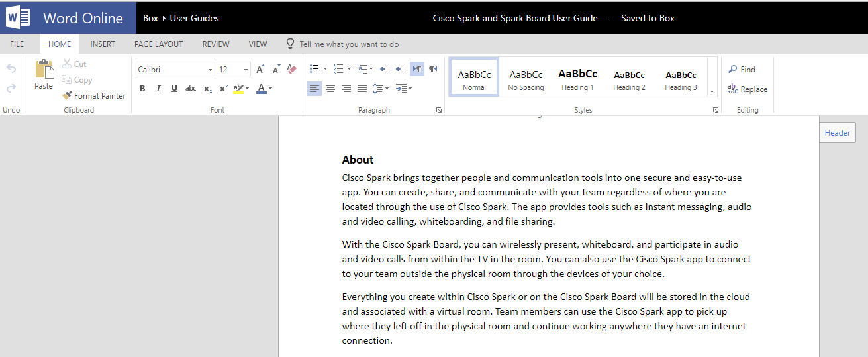
Task: Align text right
Action: click(346, 89)
